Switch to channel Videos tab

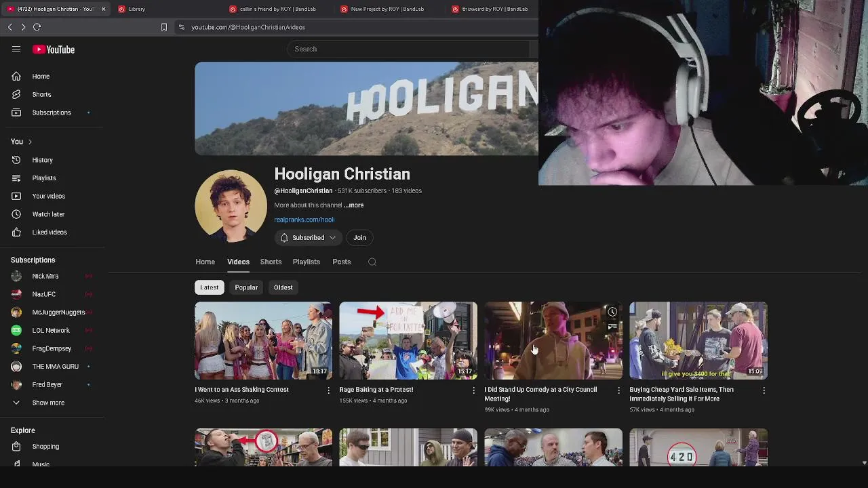[x=238, y=262]
